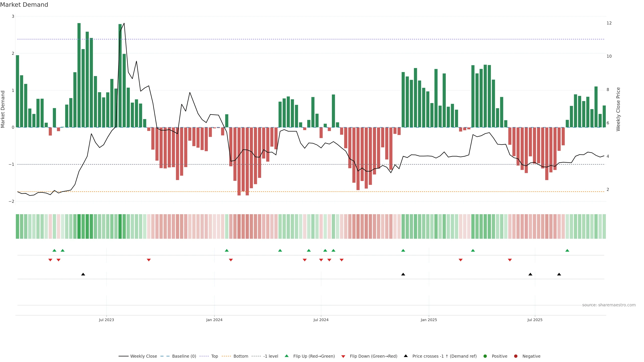
Task: Click black Price crosses -1 legend triangle
Action: coord(406,356)
